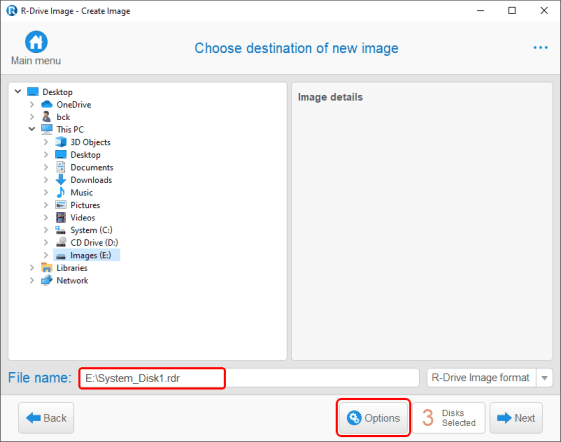Collapse the This PC node
561x442 pixels.
tap(32, 129)
